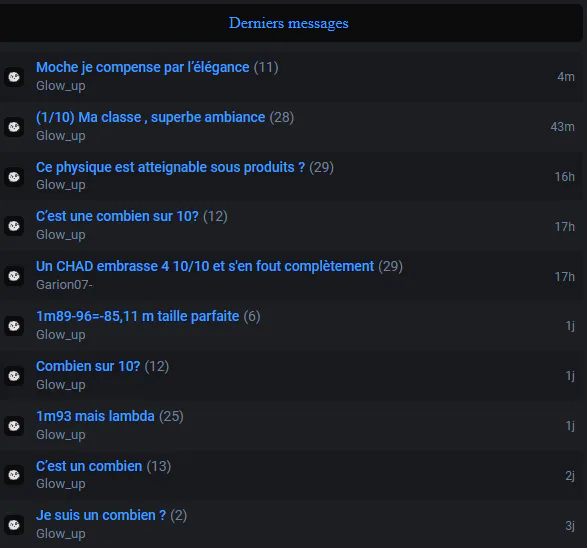Click avatar icon beside "1m93 mais lambda" thread
The width and height of the screenshot is (587, 548).
pos(14,426)
